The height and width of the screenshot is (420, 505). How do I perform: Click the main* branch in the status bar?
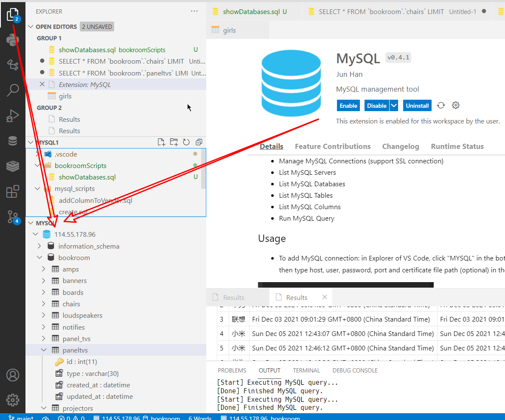pos(21,417)
